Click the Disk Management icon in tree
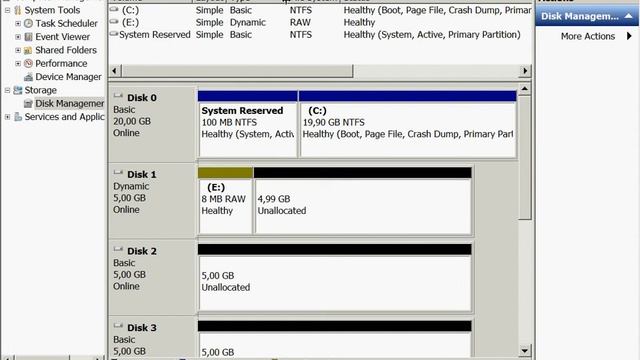This screenshot has height=360, width=640. [28, 103]
